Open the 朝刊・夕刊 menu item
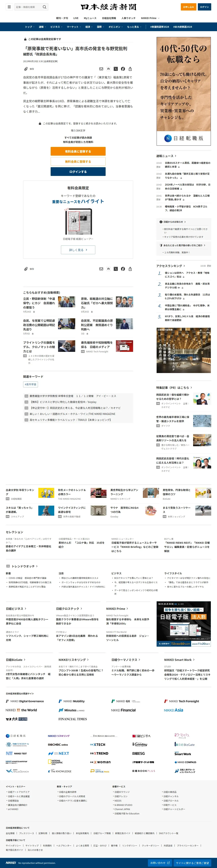217x868 pixels. click(x=62, y=18)
